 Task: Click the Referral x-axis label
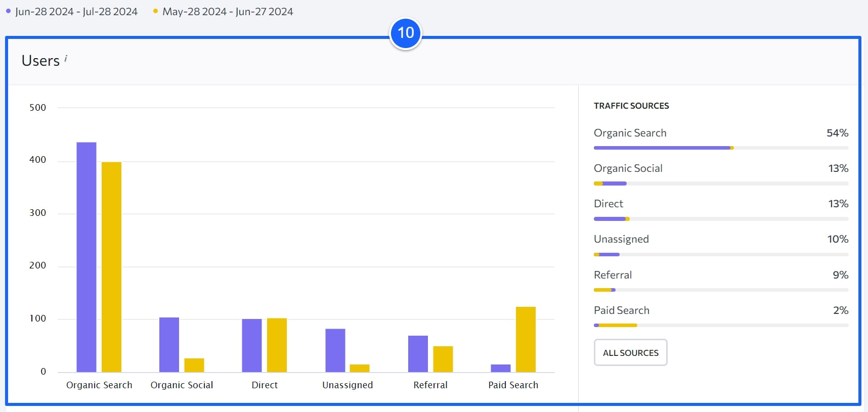tap(430, 385)
